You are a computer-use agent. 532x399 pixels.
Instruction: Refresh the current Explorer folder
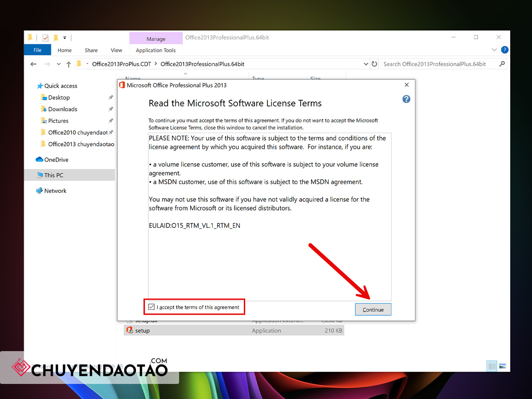(x=375, y=64)
